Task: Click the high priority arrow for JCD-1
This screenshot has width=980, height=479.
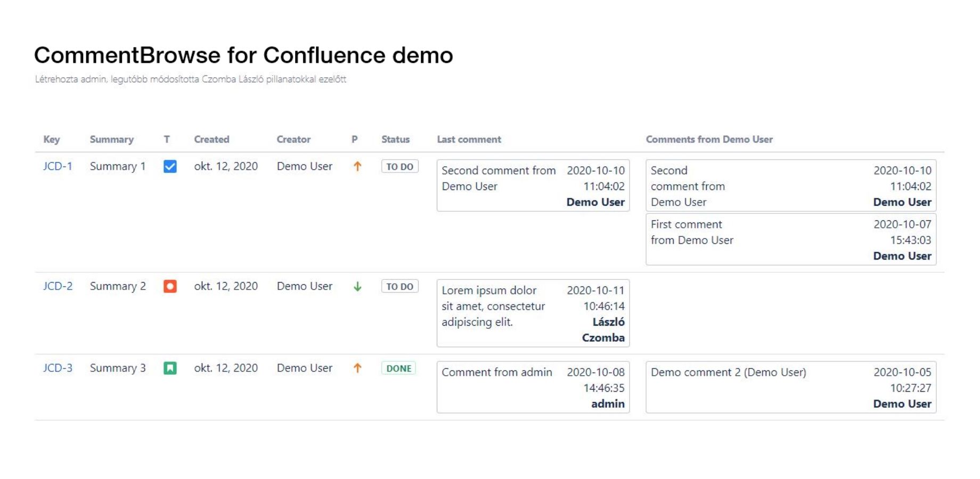Action: [357, 166]
